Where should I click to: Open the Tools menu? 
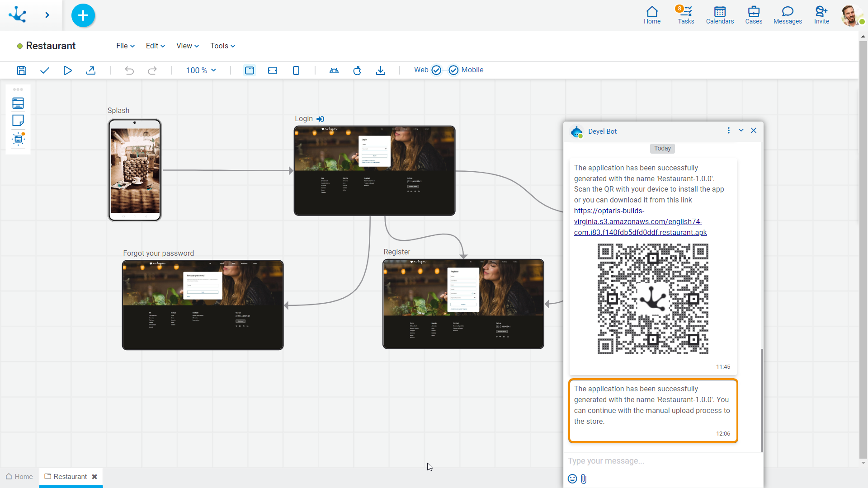tap(222, 46)
